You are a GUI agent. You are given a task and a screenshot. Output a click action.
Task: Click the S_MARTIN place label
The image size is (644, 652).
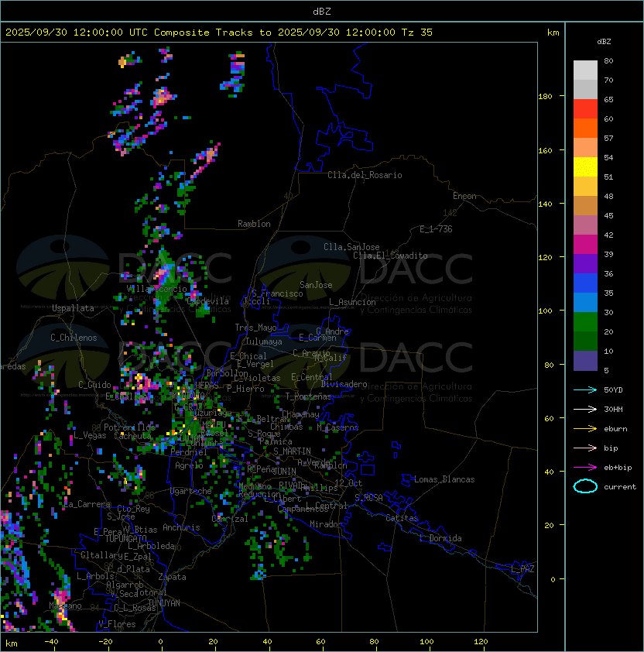(x=293, y=451)
